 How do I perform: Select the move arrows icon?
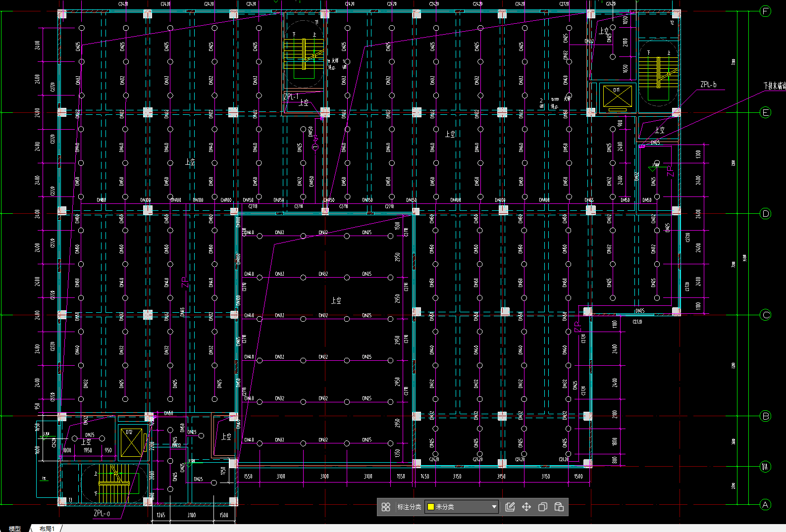point(526,507)
